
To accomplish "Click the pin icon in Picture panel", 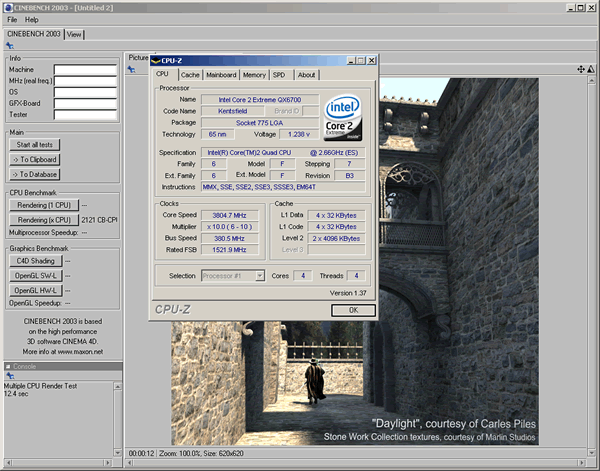I will point(131,69).
